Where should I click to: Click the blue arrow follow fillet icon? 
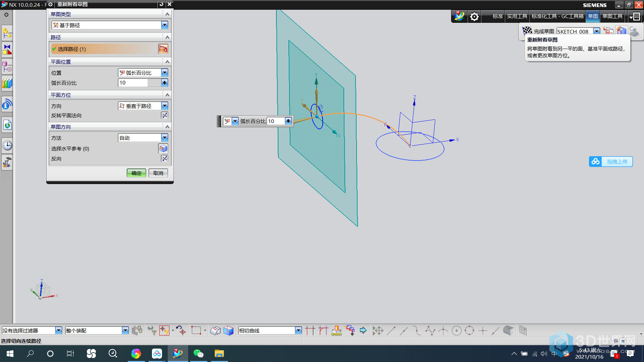363,330
